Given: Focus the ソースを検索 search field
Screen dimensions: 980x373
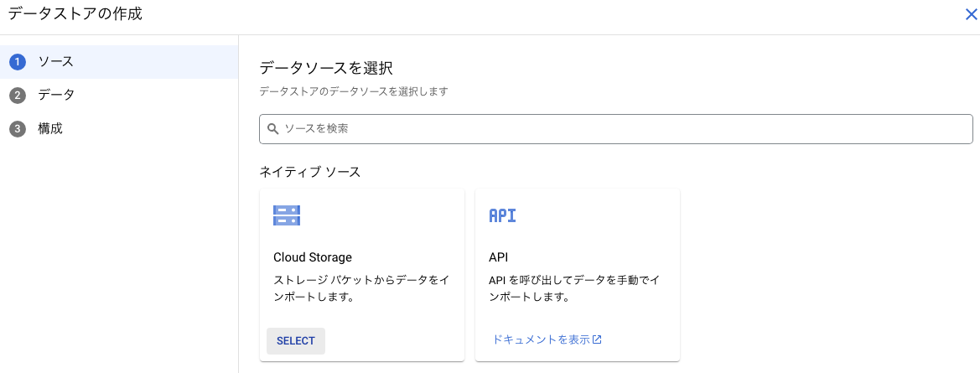Looking at the screenshot, I should point(615,129).
